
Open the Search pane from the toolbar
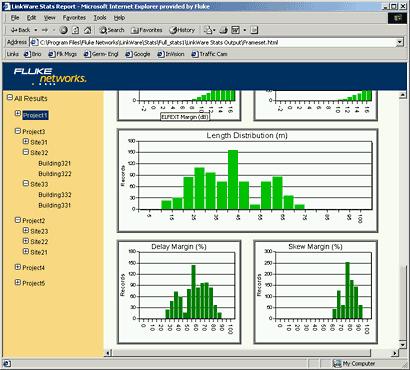coord(112,30)
